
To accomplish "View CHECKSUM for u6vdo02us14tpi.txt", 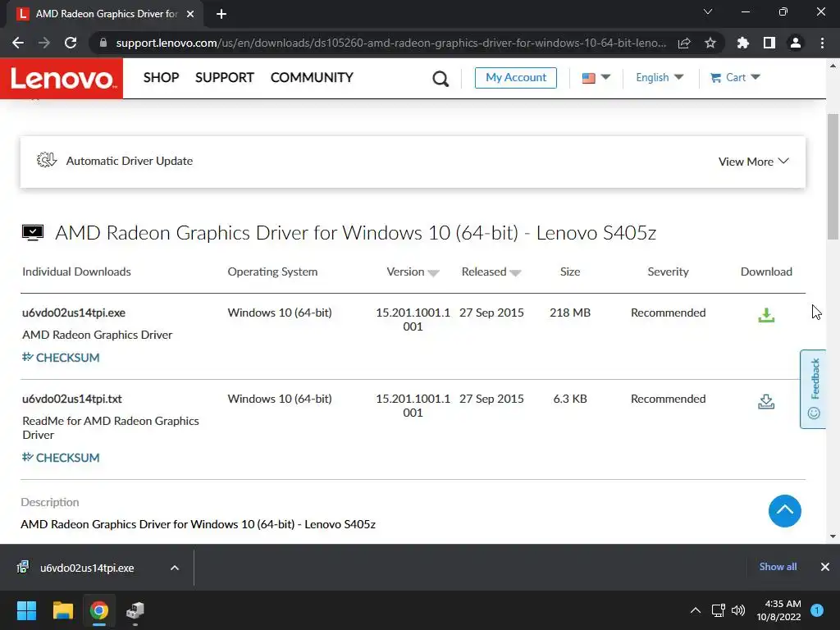I will click(x=61, y=458).
